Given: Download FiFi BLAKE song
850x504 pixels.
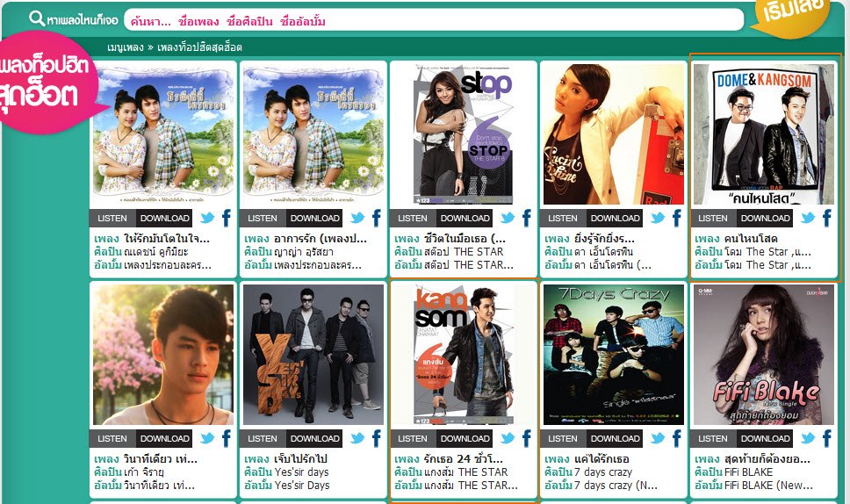Looking at the screenshot, I should [x=765, y=439].
